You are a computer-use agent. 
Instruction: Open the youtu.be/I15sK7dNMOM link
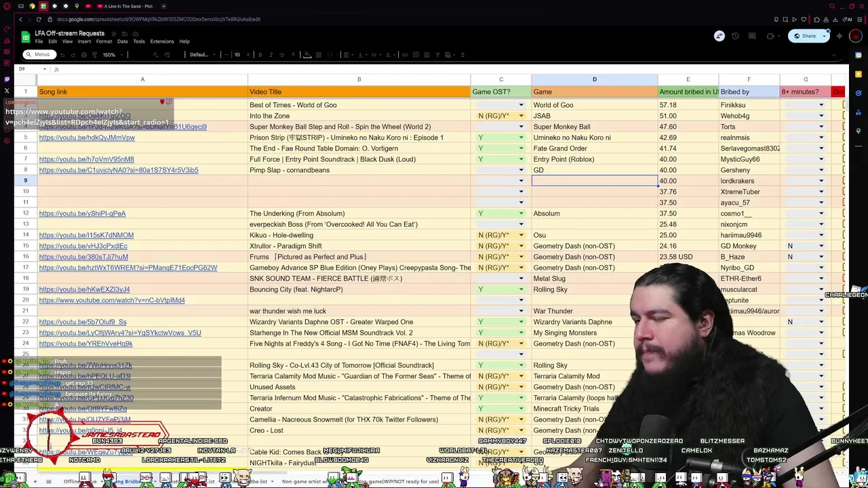point(86,235)
